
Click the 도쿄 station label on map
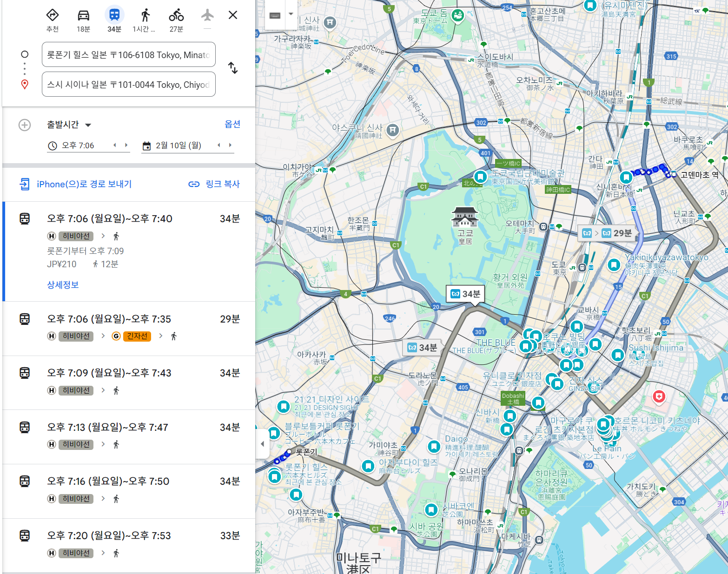point(559,268)
